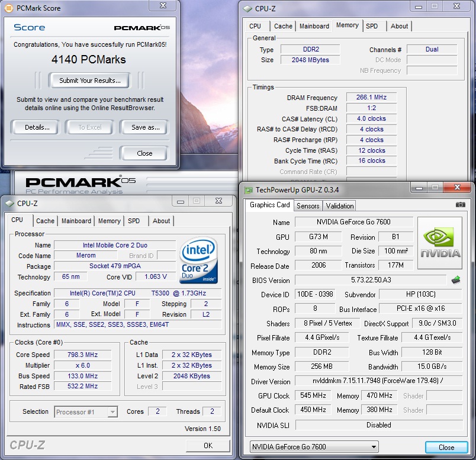Click the BIOS Version field 5.73.22.50.A3
This screenshot has width=476, height=460.
click(x=371, y=280)
